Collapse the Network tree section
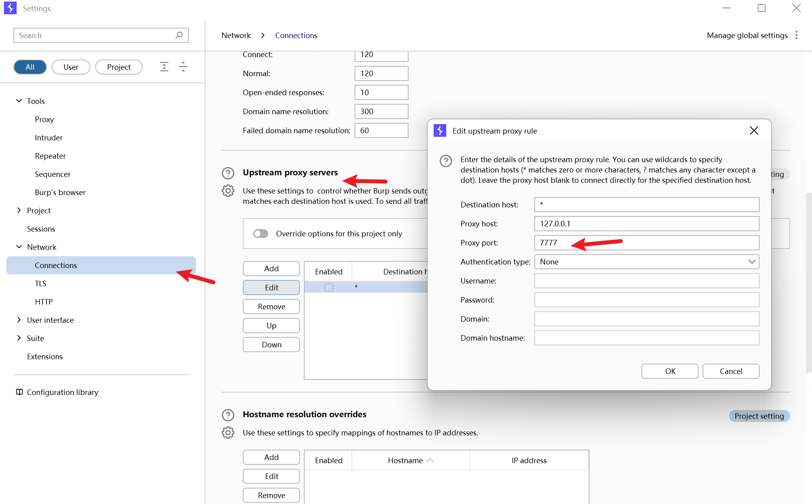The width and height of the screenshot is (812, 504). [19, 247]
